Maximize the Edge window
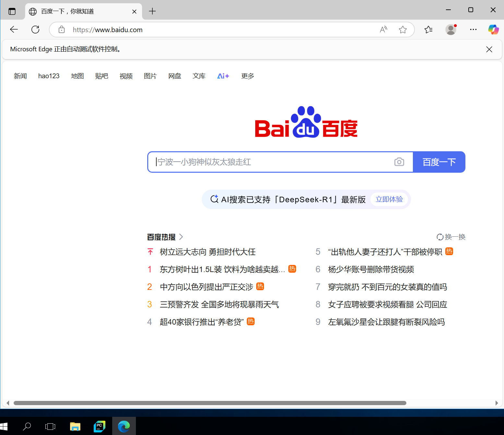 tap(471, 10)
